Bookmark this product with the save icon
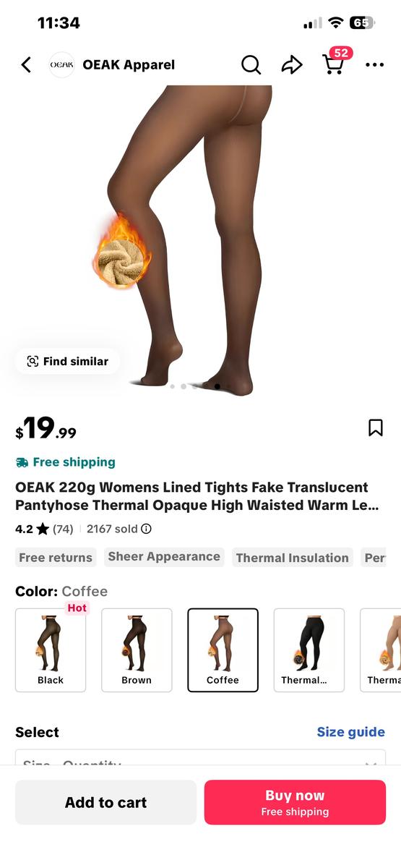401x868 pixels. [376, 427]
